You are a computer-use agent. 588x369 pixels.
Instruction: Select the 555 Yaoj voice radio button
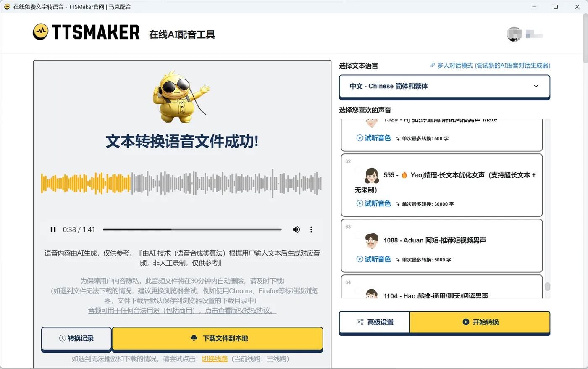pos(358,169)
